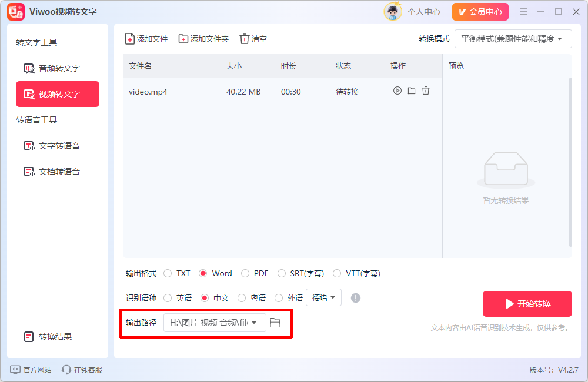This screenshot has width=588, height=382.
Task: Open the 个人中心 personal center
Action: pos(424,12)
